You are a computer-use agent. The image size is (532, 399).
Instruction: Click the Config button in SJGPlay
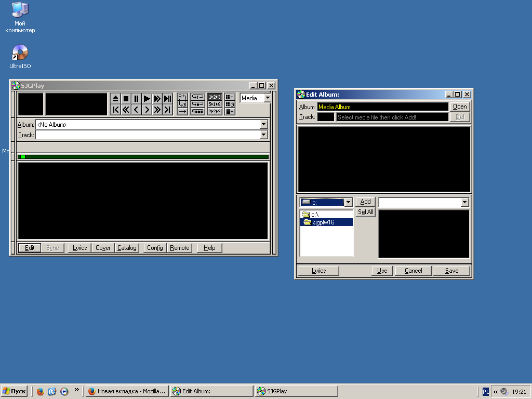point(155,248)
